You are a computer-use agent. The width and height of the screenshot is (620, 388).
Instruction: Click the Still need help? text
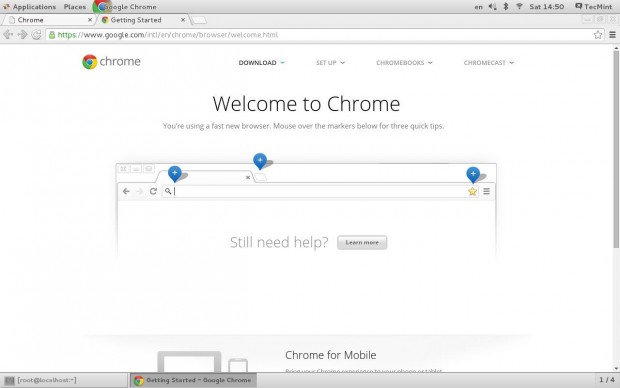279,242
